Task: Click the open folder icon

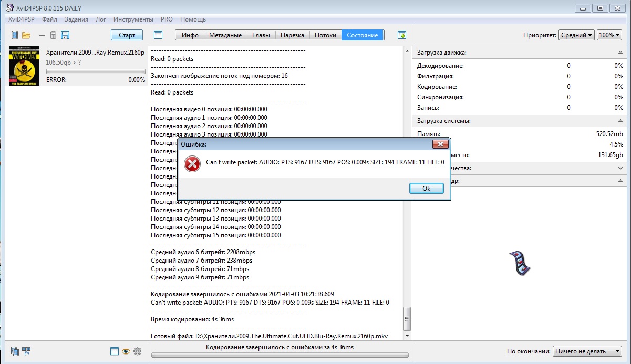Action: click(26, 35)
